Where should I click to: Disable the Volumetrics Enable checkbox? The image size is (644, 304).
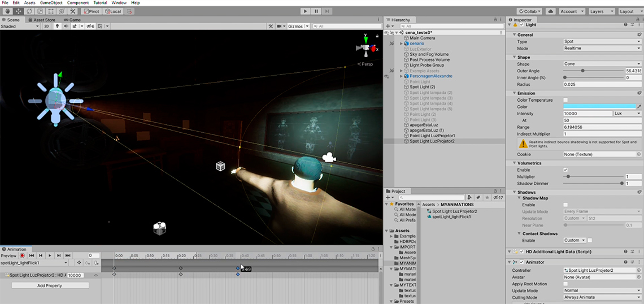click(565, 170)
